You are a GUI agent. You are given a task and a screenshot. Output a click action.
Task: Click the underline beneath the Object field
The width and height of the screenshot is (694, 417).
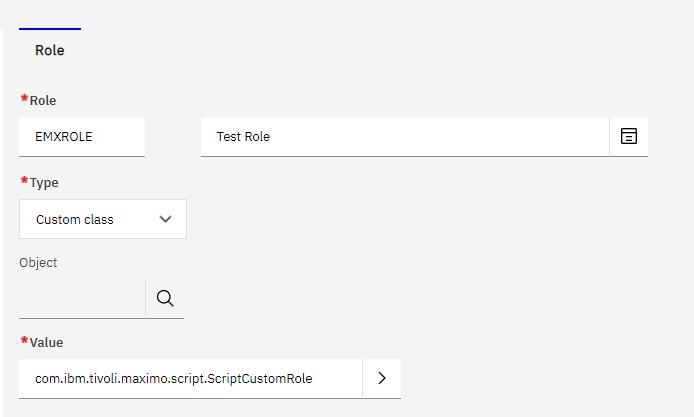(x=101, y=318)
